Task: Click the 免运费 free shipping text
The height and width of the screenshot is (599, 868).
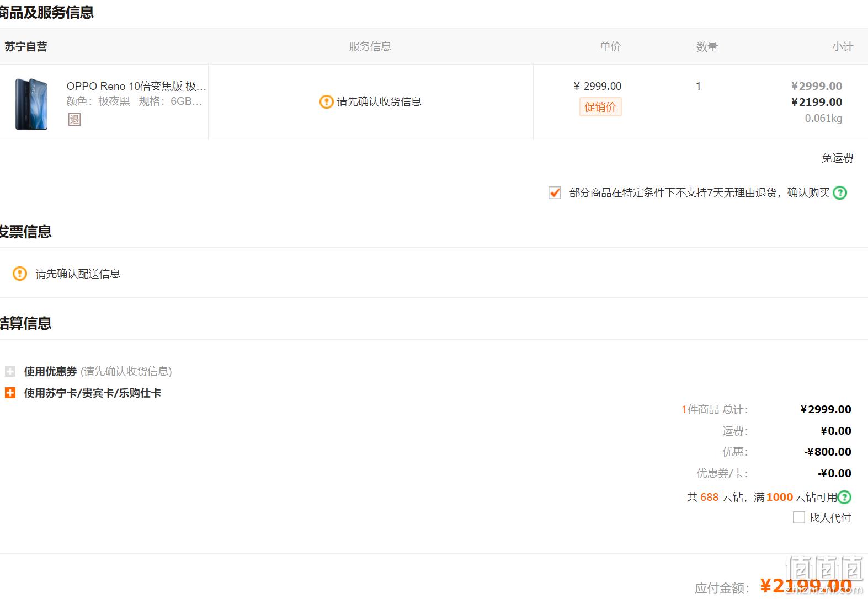Action: (838, 158)
